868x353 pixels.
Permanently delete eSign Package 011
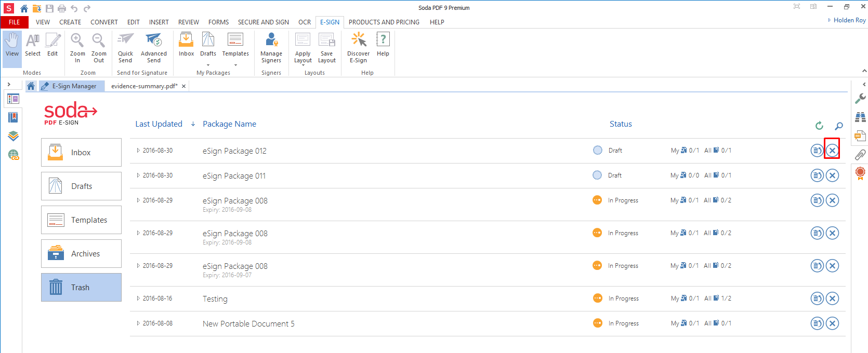(832, 175)
